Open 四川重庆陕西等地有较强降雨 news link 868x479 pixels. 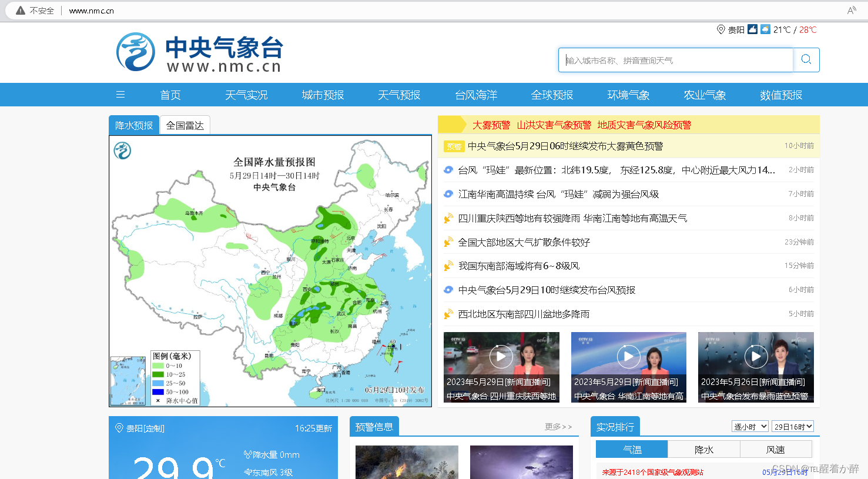pos(572,218)
